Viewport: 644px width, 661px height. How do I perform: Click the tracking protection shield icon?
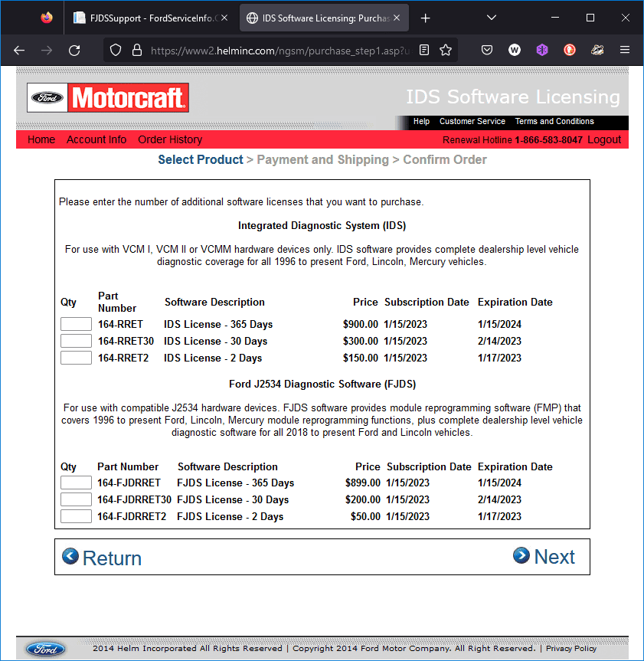116,50
